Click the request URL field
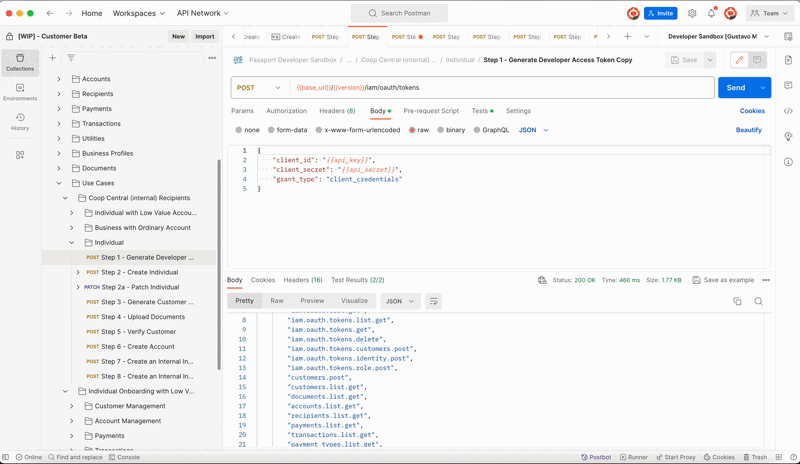 pos(502,88)
